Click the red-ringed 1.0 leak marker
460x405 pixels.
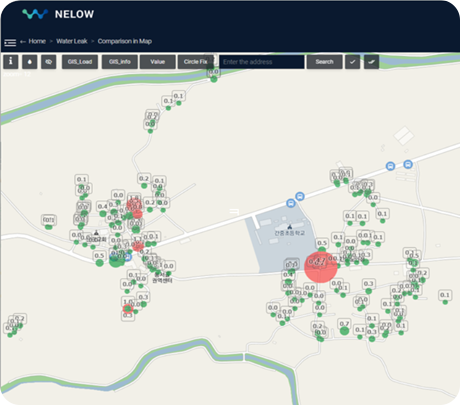coord(128,309)
